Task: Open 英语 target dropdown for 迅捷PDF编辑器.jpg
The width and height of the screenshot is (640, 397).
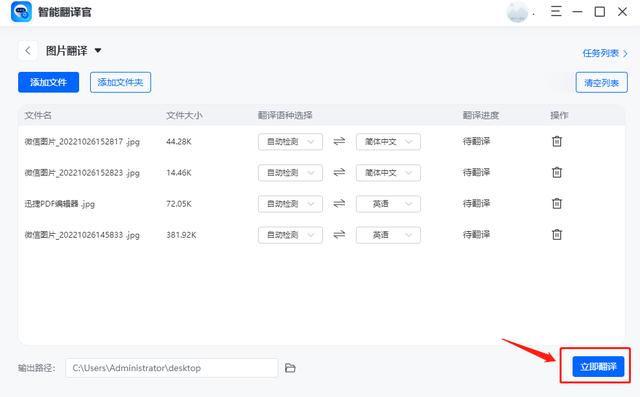Action: coord(388,204)
